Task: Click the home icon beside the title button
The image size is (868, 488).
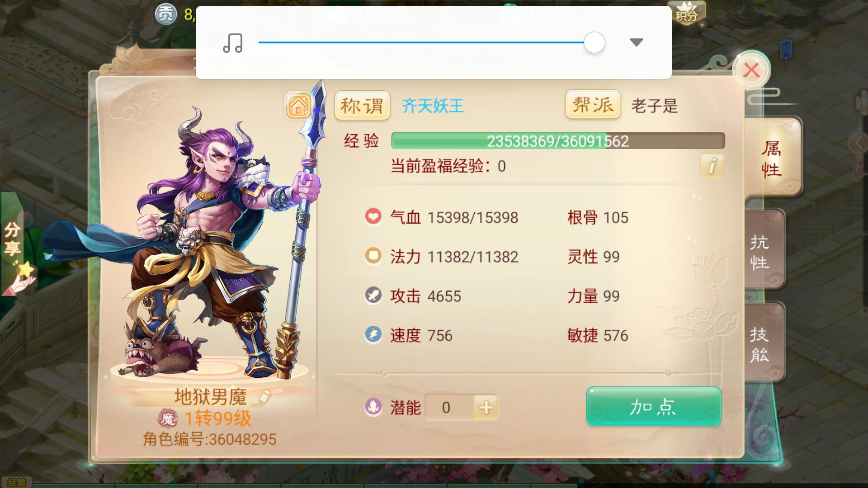Action: 298,106
